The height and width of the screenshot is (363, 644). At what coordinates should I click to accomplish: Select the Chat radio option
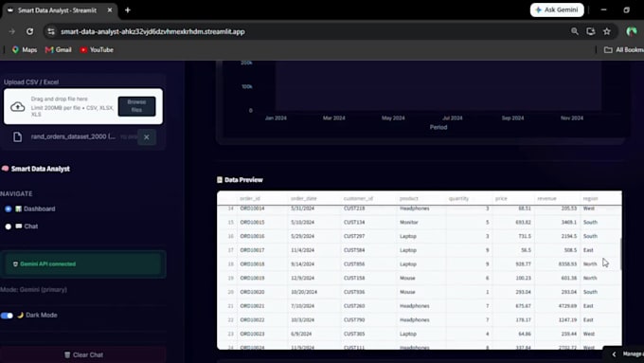tap(9, 227)
